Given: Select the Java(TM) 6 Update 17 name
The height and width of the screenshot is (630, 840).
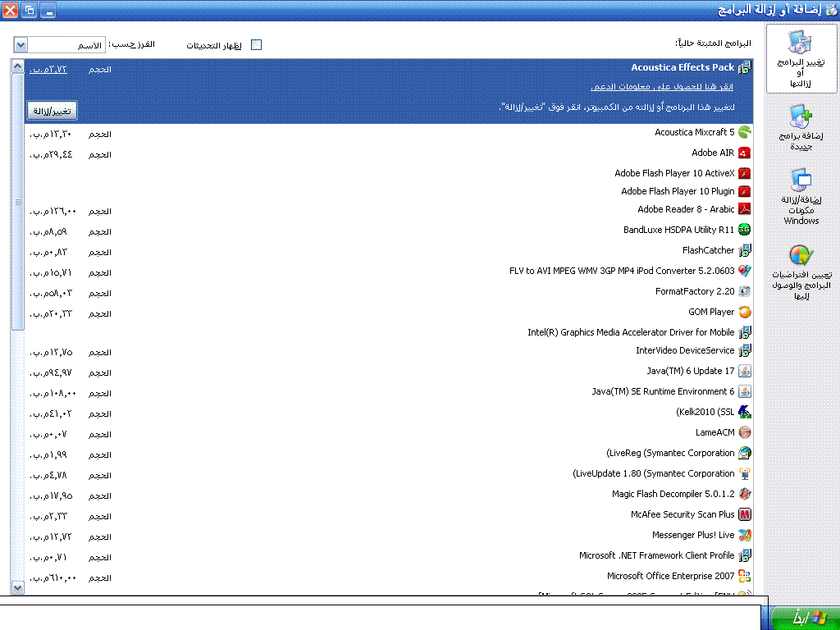Looking at the screenshot, I should point(691,371).
